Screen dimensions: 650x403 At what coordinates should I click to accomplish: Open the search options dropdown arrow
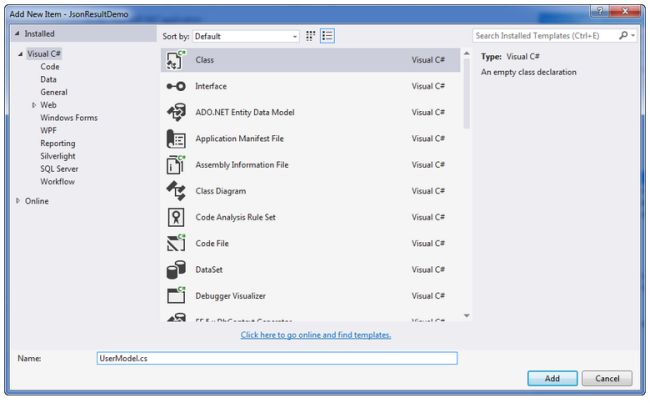click(x=633, y=36)
